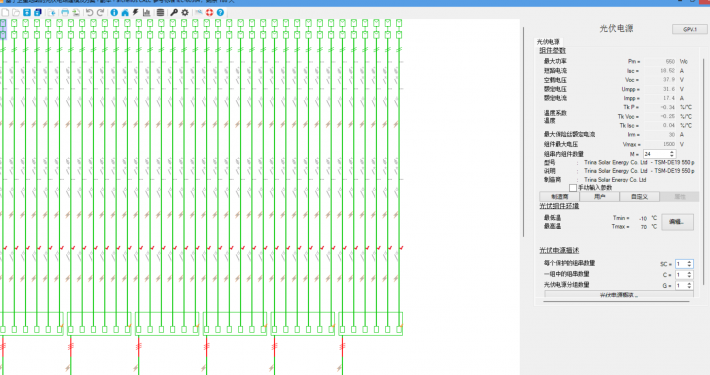Click the blue Info icon
The width and height of the screenshot is (710, 375).
[114, 13]
